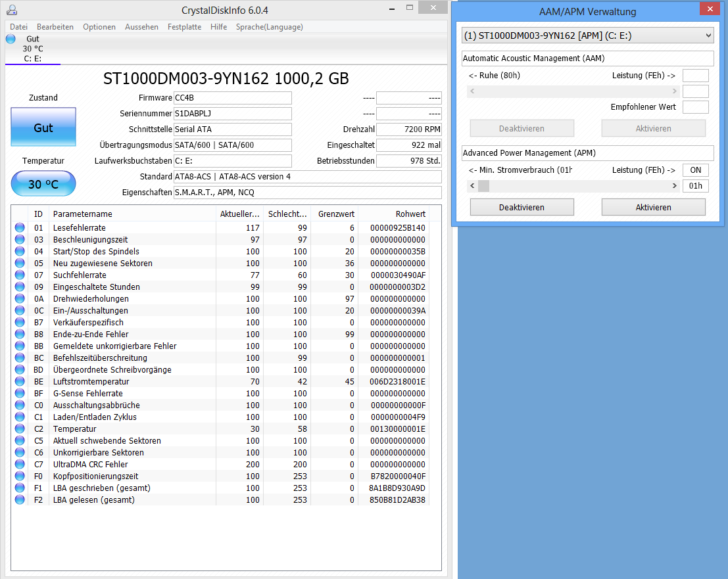Click the Aktueller... column header
Screen dimensions: 728x579
tap(239, 214)
